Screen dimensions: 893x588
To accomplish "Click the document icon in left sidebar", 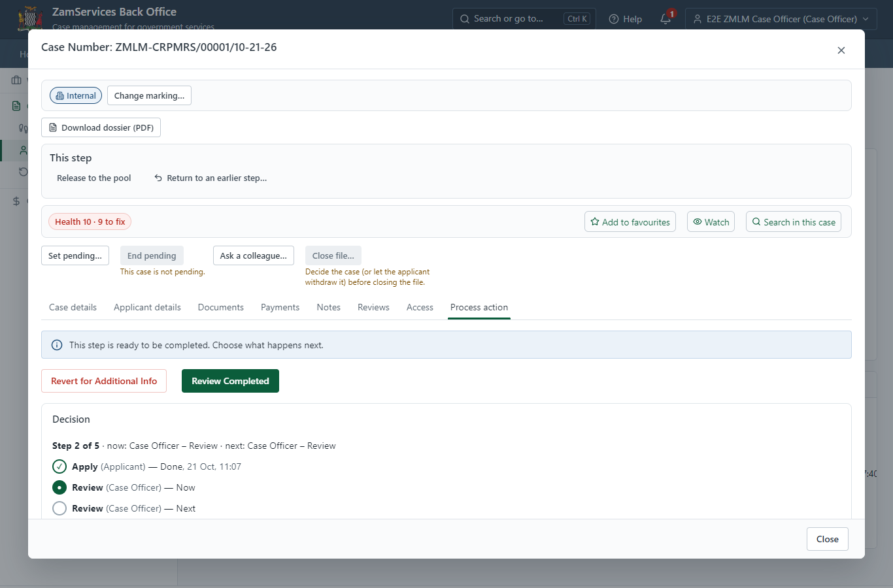I will point(16,106).
